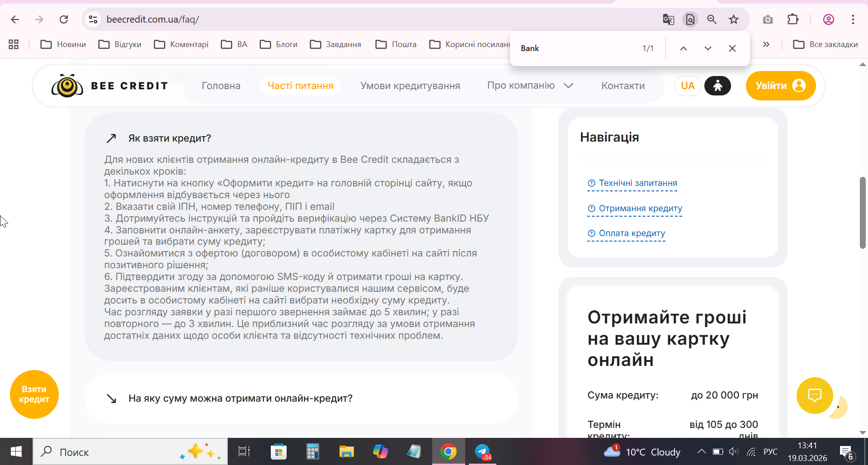Image resolution: width=868 pixels, height=465 pixels.
Task: Click the find-in-page icon in address bar
Action: [x=690, y=19]
